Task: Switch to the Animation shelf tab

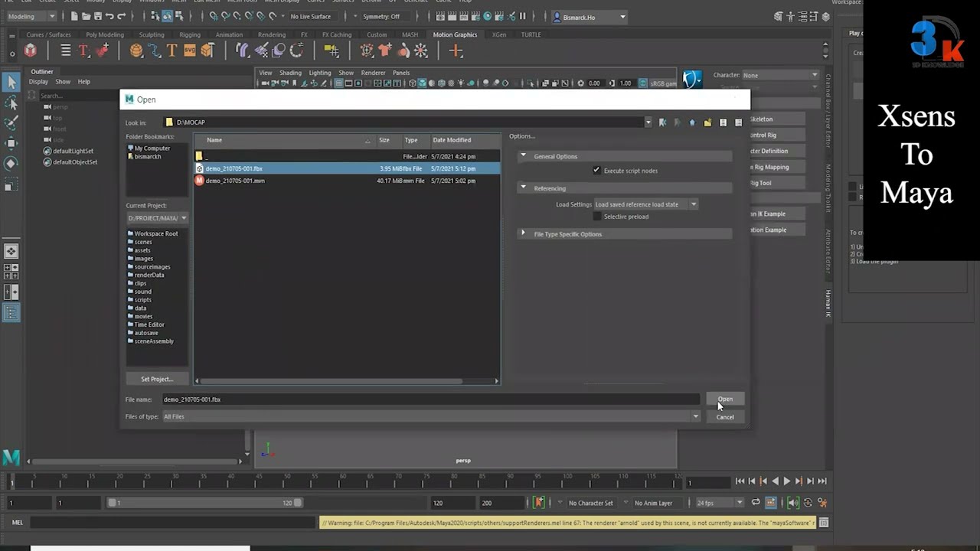Action: [229, 34]
